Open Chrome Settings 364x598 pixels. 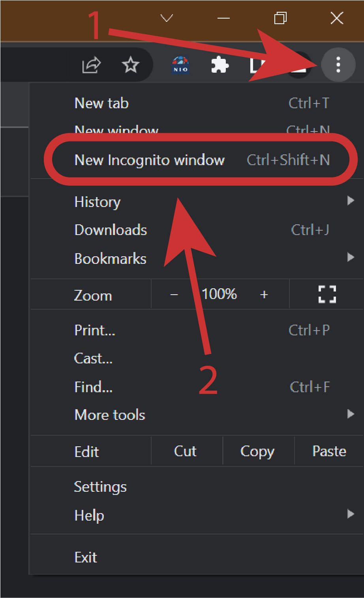[100, 487]
